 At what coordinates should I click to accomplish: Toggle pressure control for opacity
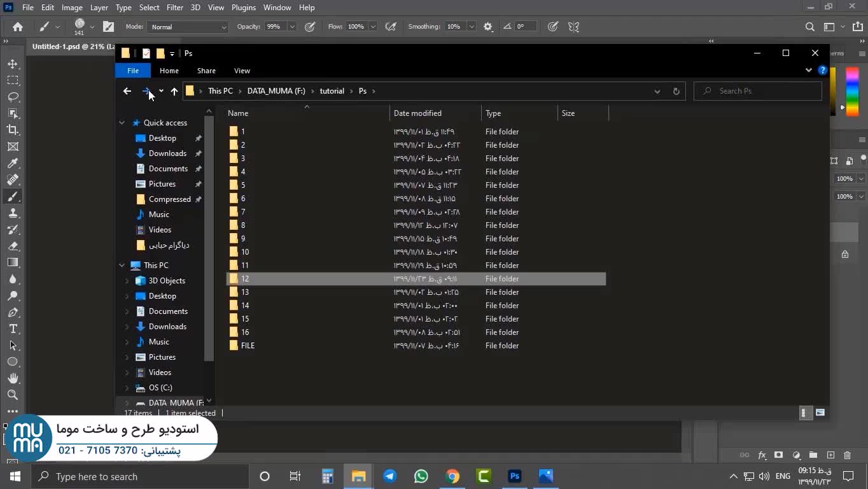pos(310,27)
